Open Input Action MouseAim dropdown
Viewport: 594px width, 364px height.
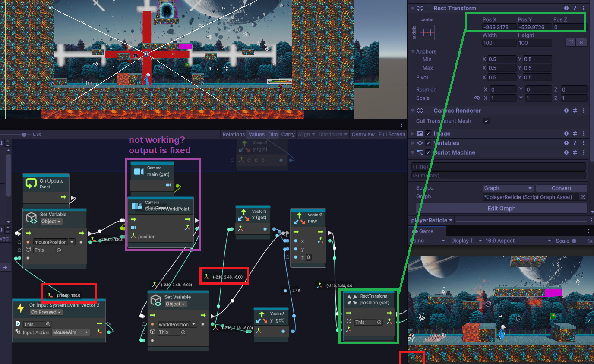71,332
